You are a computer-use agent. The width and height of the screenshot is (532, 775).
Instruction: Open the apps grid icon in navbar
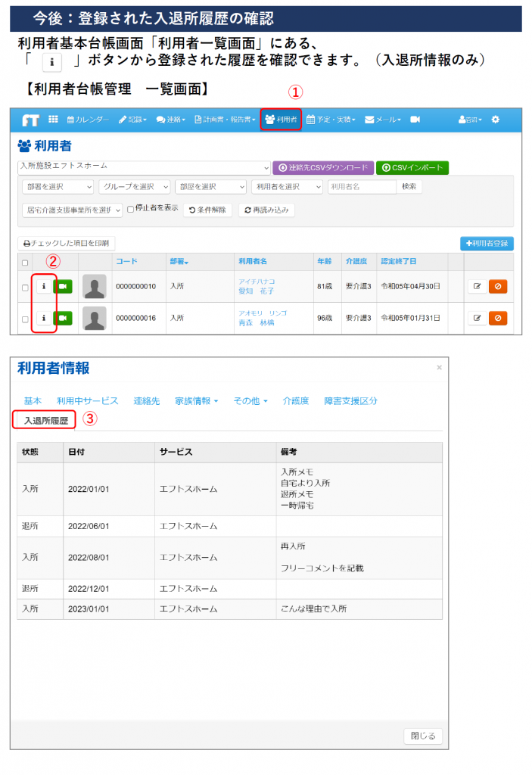53,119
